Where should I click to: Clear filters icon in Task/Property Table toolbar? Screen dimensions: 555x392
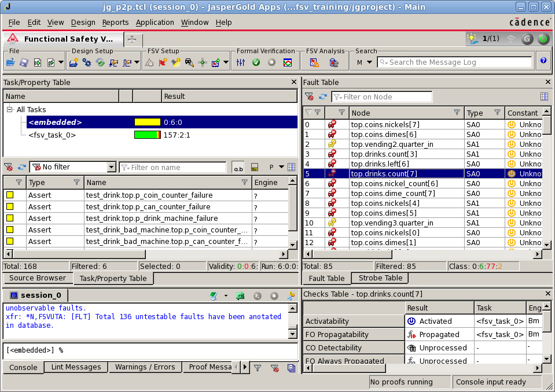(9, 167)
